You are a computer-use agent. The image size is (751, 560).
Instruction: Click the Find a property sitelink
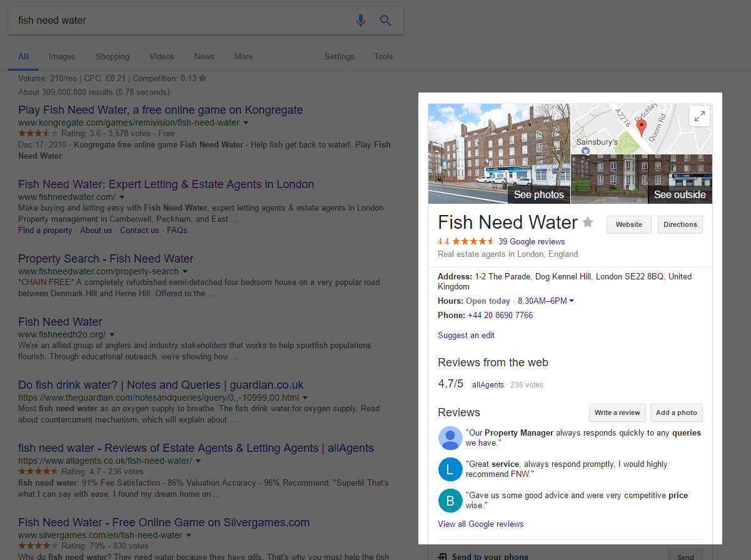click(45, 230)
